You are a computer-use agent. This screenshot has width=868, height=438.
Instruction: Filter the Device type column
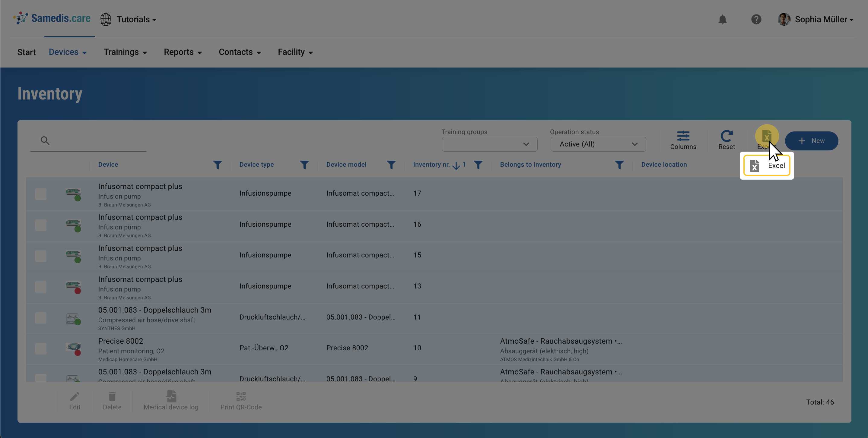(304, 165)
